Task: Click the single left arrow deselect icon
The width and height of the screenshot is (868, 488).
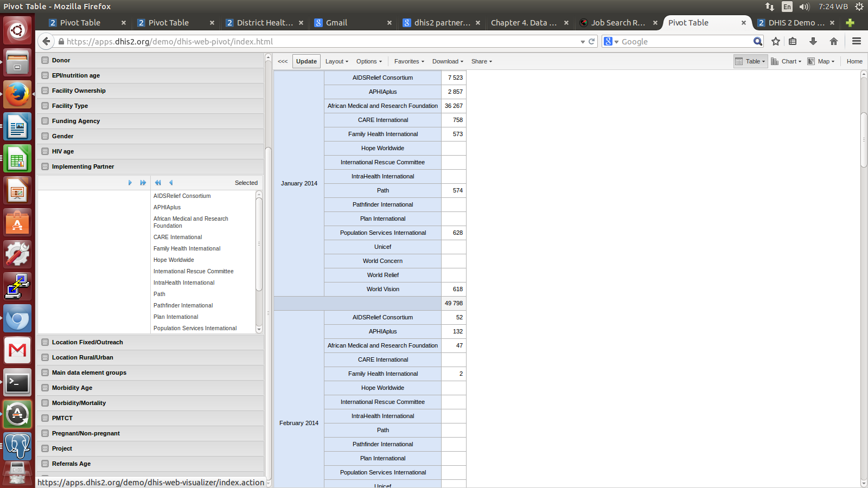Action: [x=171, y=183]
